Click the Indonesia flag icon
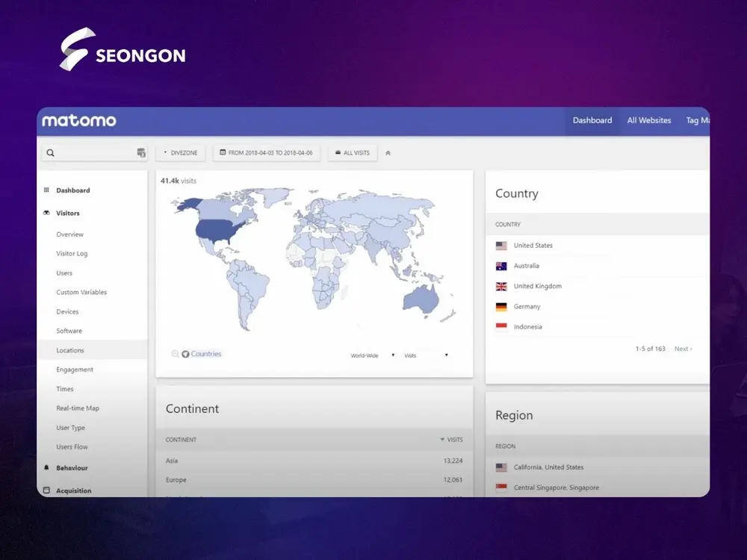 (x=501, y=327)
